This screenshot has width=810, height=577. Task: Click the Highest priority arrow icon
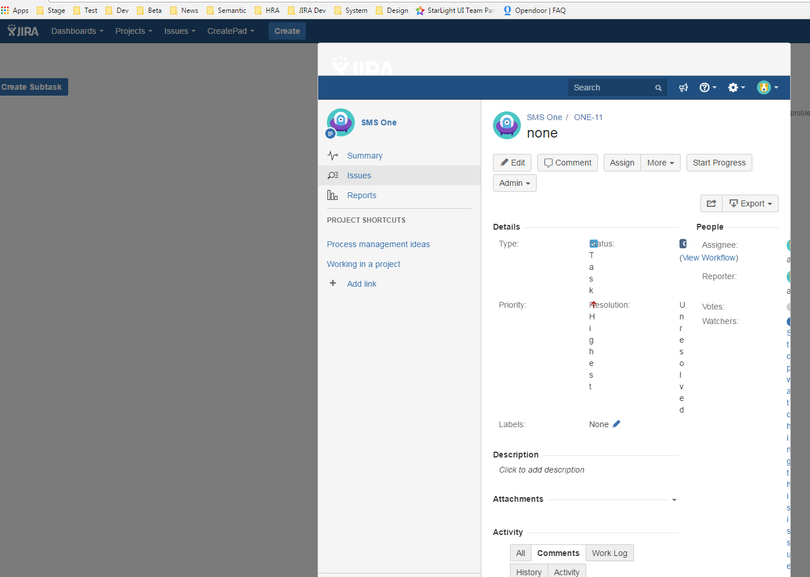click(593, 304)
